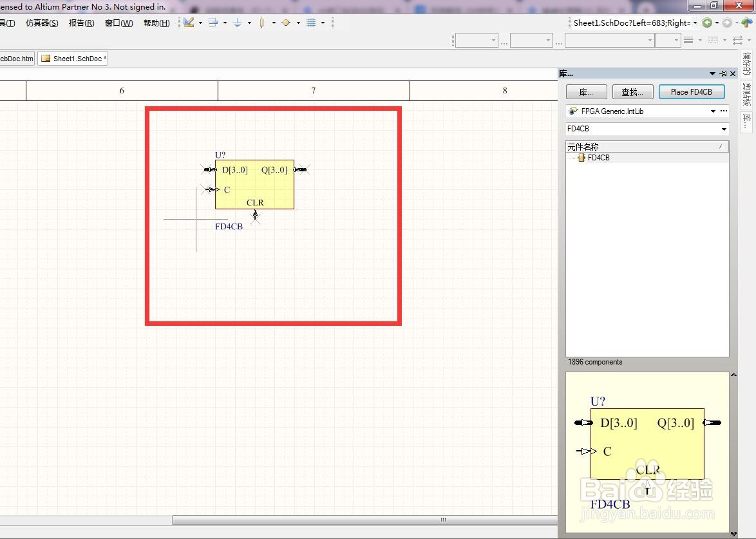This screenshot has height=539, width=756.
Task: Click the preview pane scroll up arrow
Action: [733, 375]
